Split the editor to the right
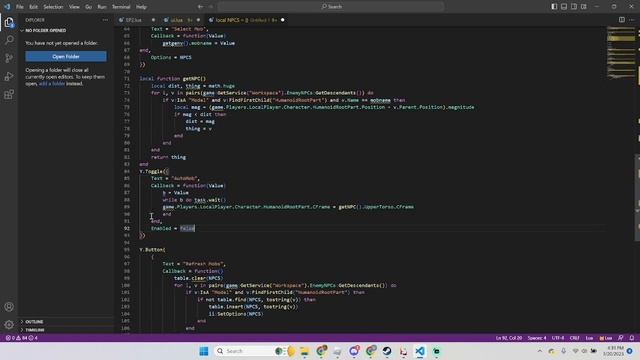The image size is (640, 360). (621, 20)
